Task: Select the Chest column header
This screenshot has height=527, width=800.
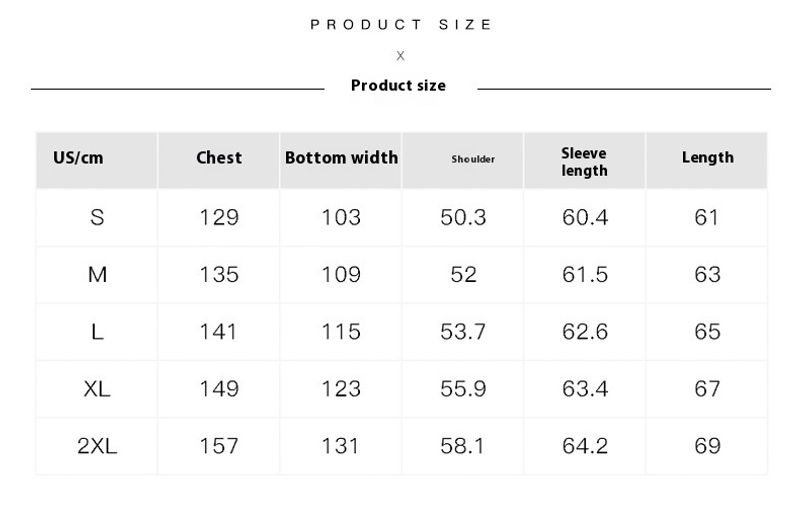Action: click(219, 157)
